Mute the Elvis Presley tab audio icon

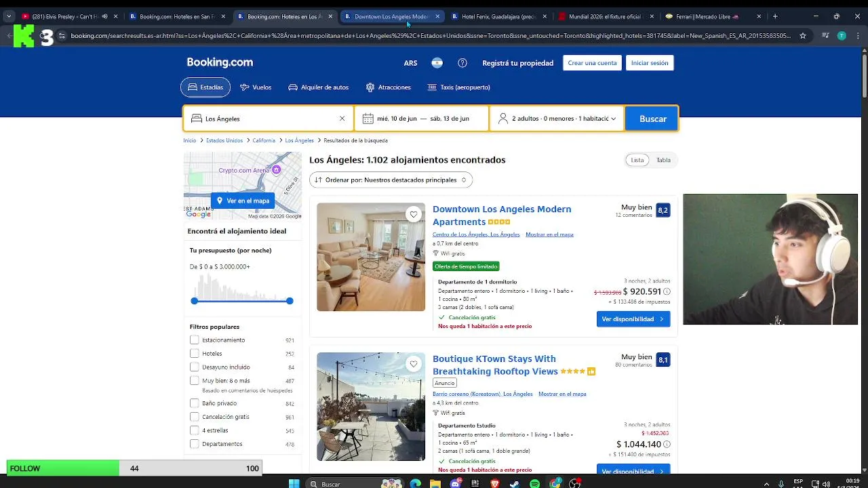pyautogui.click(x=104, y=16)
